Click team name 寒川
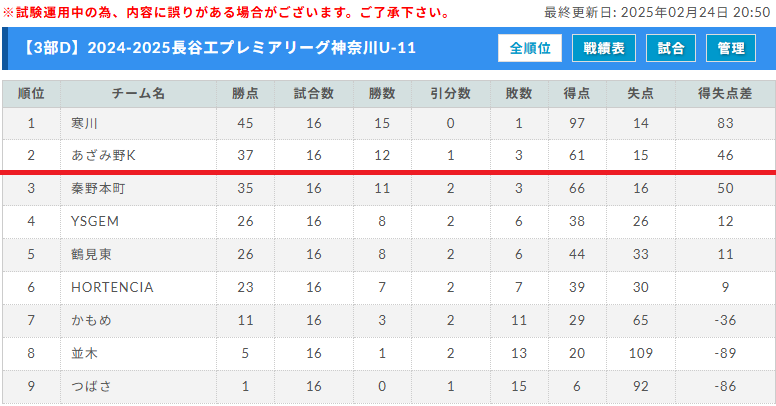The width and height of the screenshot is (776, 406). (84, 123)
